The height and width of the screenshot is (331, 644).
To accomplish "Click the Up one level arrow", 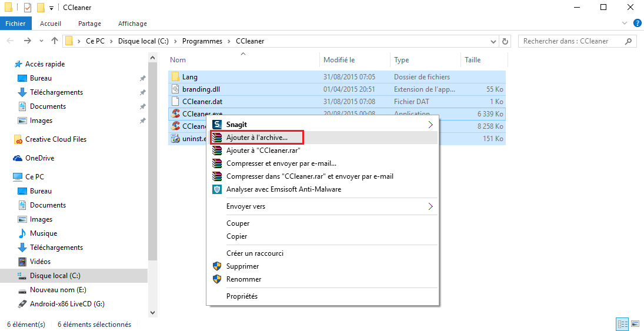I will (x=54, y=41).
